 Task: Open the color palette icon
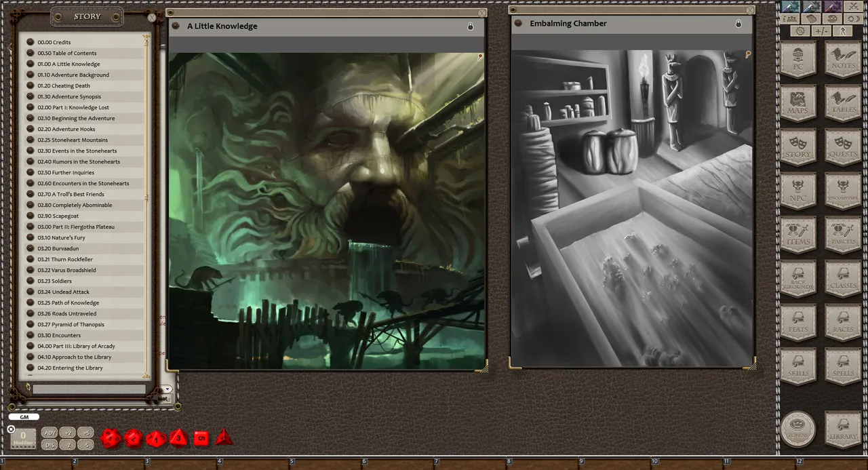pyautogui.click(x=832, y=19)
